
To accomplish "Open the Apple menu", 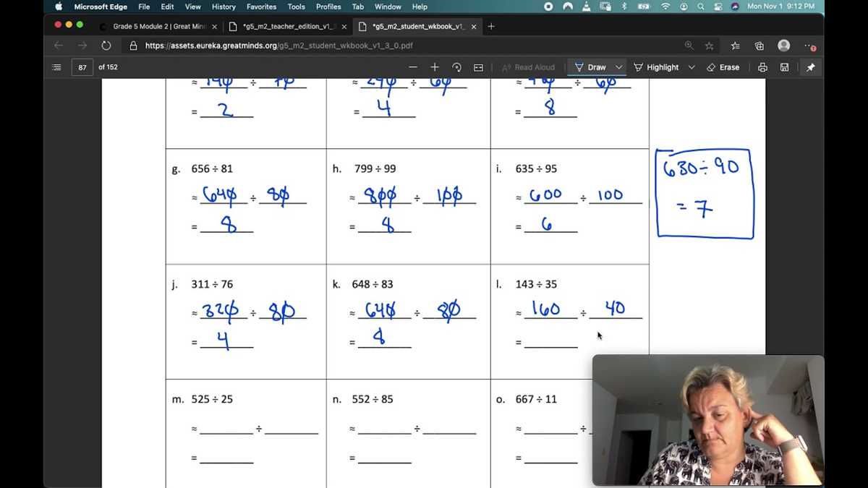I will (59, 7).
